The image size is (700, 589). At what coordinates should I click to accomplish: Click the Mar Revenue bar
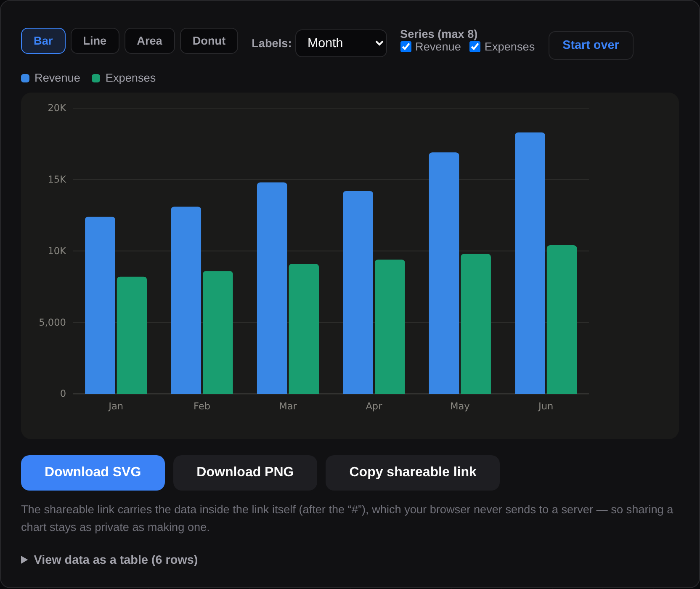(x=272, y=288)
